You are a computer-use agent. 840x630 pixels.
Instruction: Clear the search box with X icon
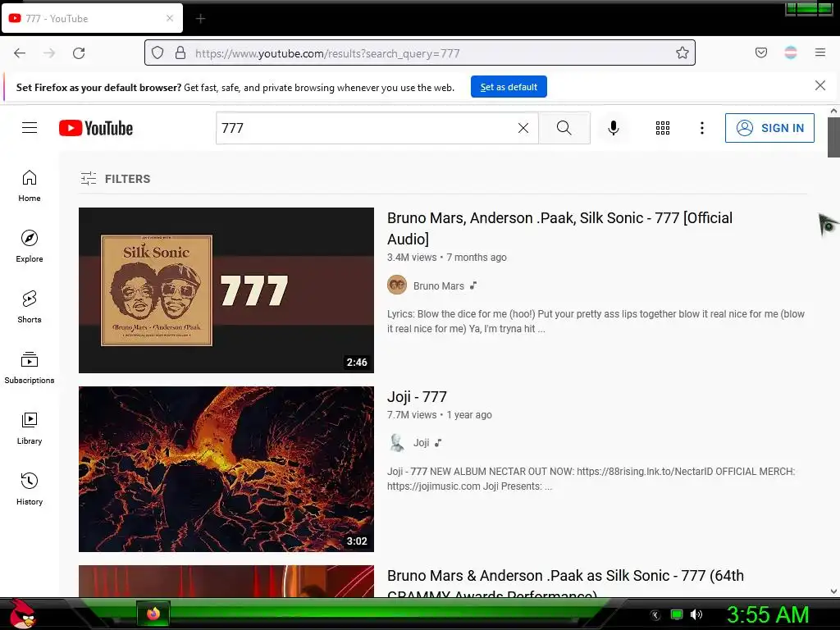click(x=523, y=128)
